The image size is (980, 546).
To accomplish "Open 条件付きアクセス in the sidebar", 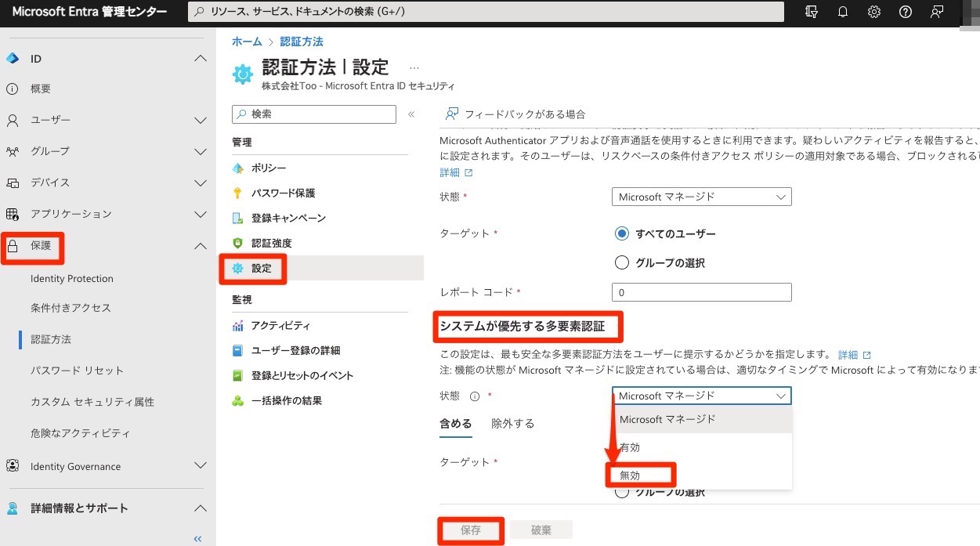I will (x=71, y=308).
